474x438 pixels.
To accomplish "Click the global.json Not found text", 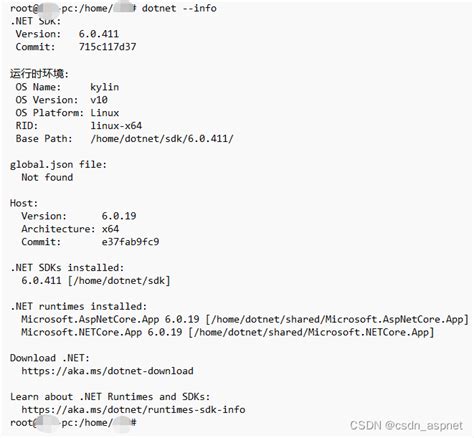I will 47,177.
